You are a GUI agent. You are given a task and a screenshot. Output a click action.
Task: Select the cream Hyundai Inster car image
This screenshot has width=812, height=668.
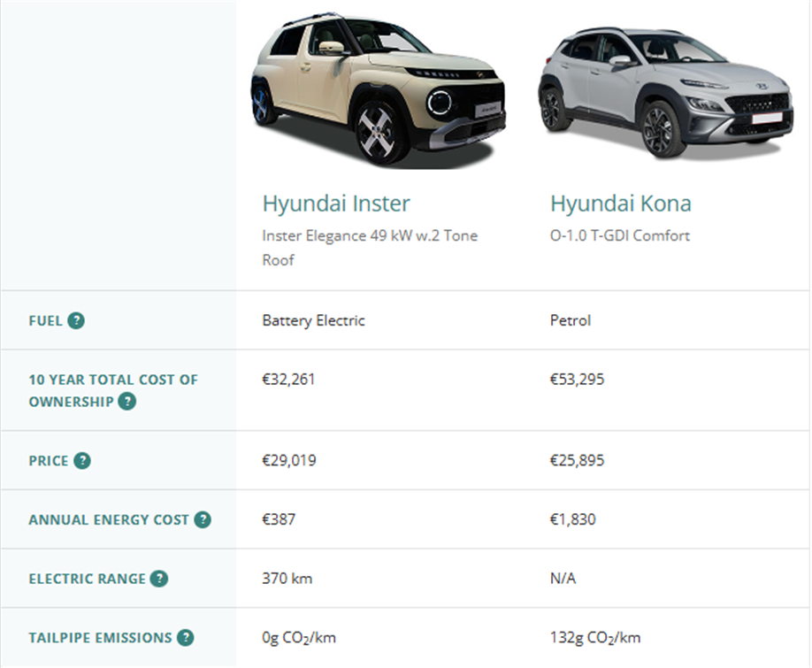coord(378,90)
